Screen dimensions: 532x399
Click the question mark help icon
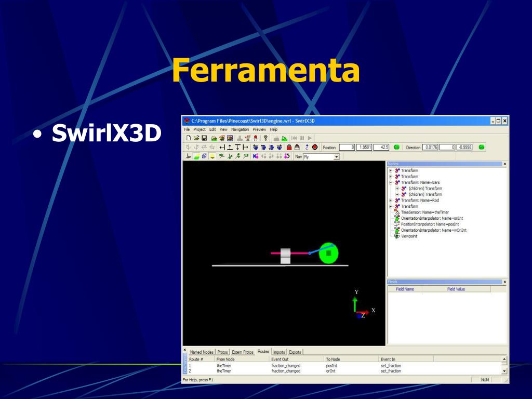click(x=265, y=138)
